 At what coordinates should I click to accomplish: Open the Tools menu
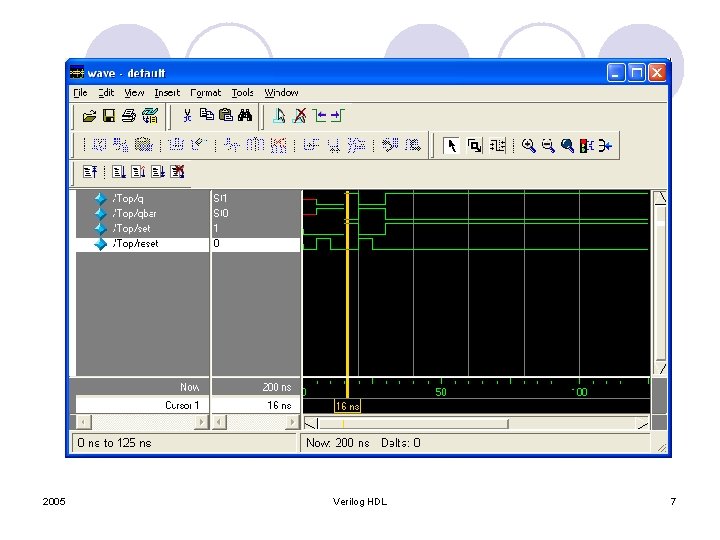click(x=242, y=93)
